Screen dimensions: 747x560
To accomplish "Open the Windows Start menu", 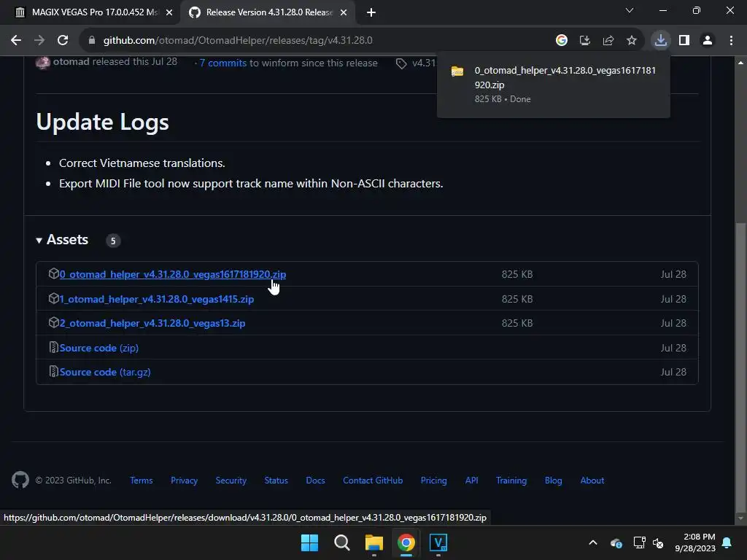I will (309, 542).
